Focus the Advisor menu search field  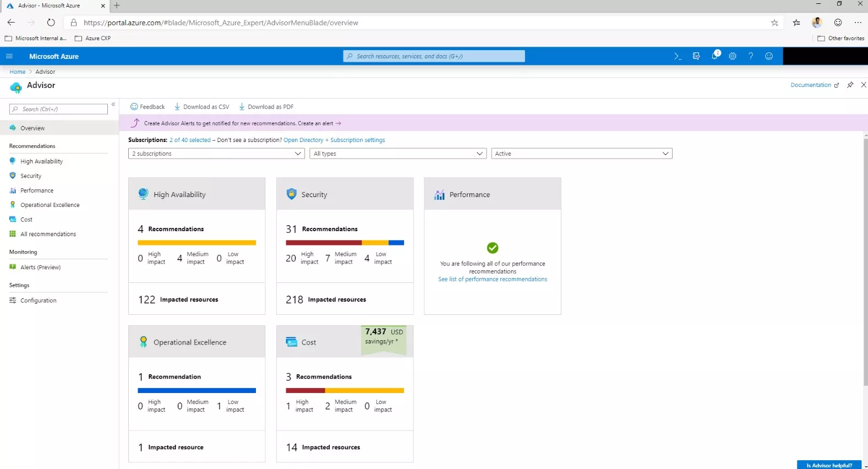58,109
